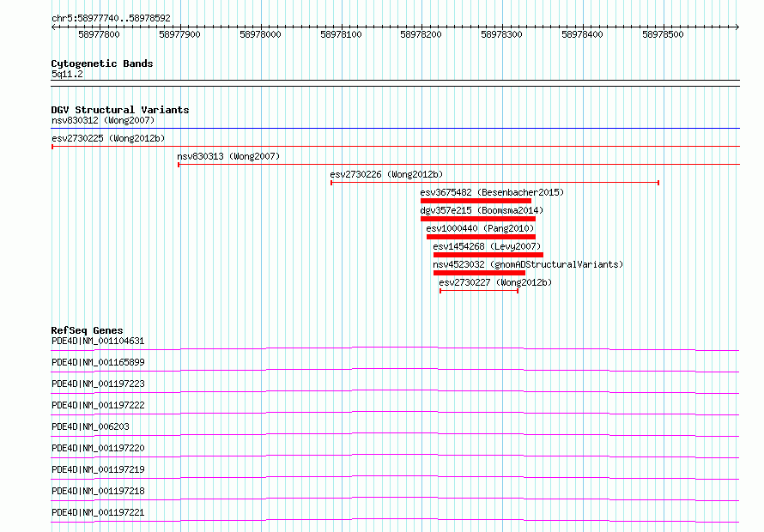This screenshot has width=764, height=532.
Task: Open variant esv2730226 (Wong2012b) label
Action: (386, 174)
